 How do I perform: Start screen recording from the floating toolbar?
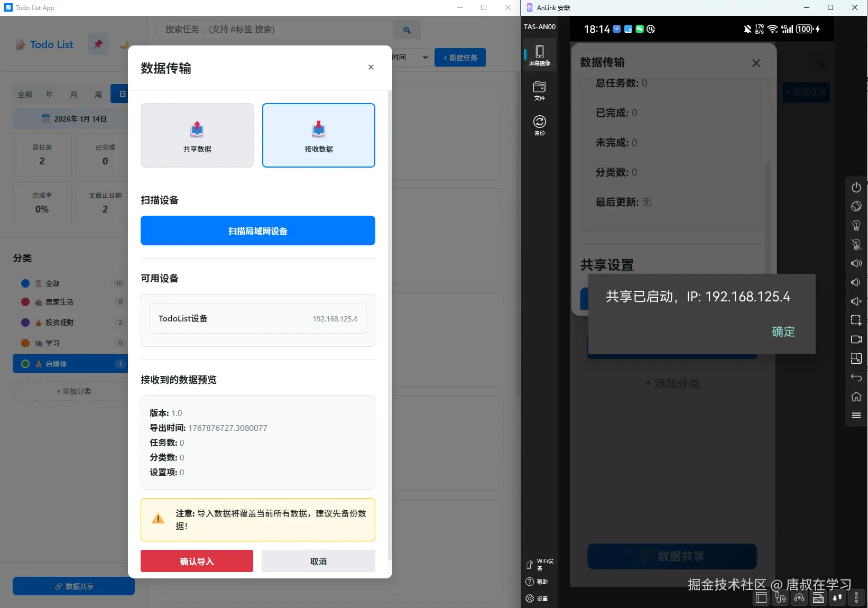tap(856, 339)
